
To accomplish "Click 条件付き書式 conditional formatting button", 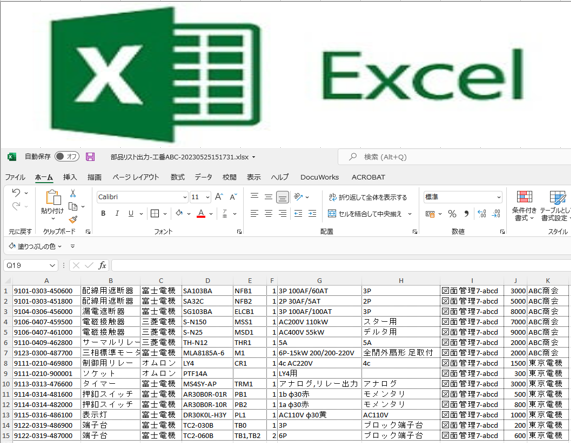I will click(524, 206).
